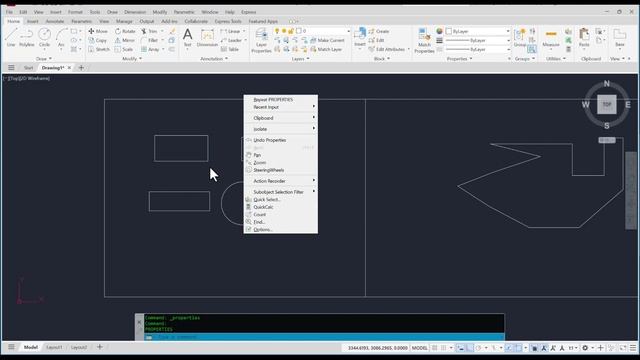Switch to the Layout1 tab
Image resolution: width=640 pixels, height=360 pixels.
click(54, 347)
